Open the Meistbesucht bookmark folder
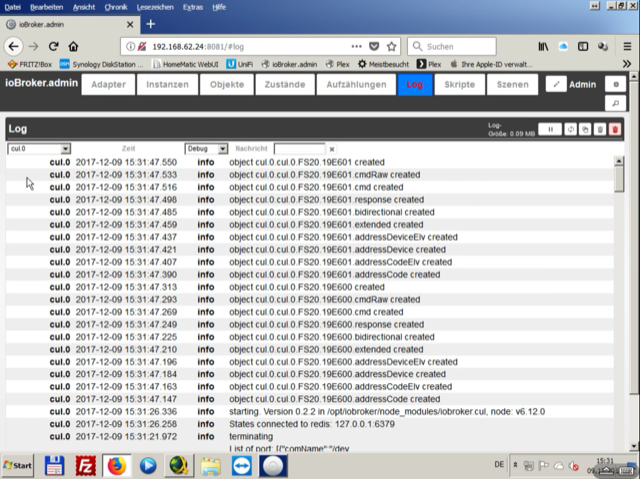Viewport: 640px width, 479px height. click(x=383, y=64)
